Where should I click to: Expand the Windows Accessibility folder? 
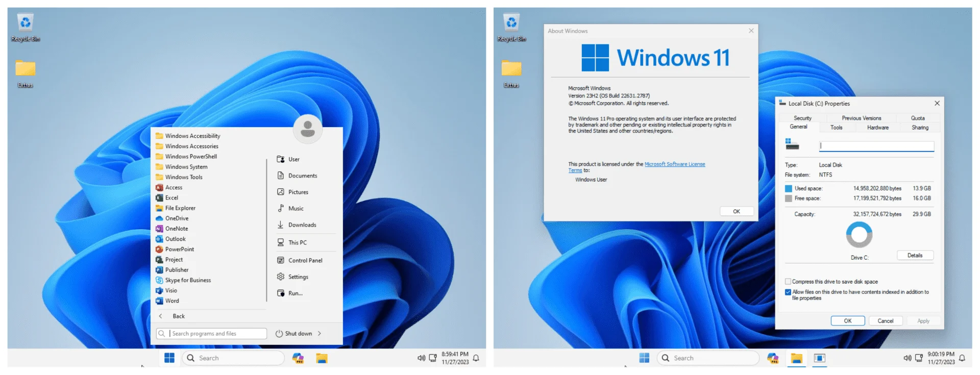pos(188,136)
